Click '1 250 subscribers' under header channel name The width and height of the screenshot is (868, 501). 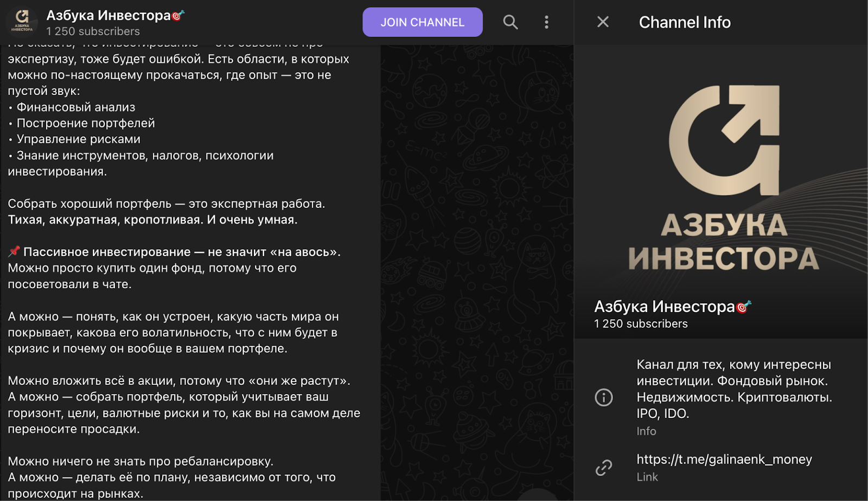pyautogui.click(x=93, y=31)
